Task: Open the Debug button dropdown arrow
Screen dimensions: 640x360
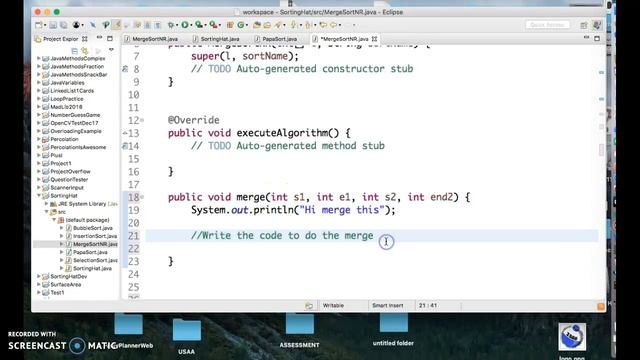Action: coord(177,25)
